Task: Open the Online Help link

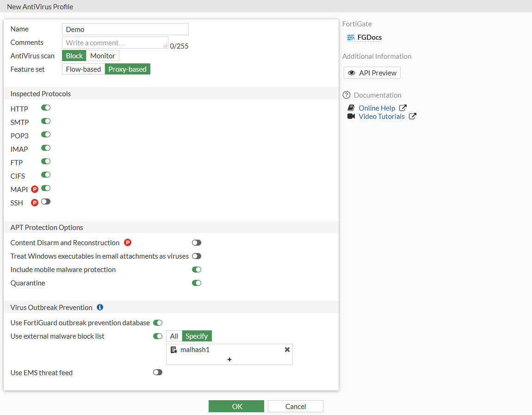Action: [x=377, y=108]
